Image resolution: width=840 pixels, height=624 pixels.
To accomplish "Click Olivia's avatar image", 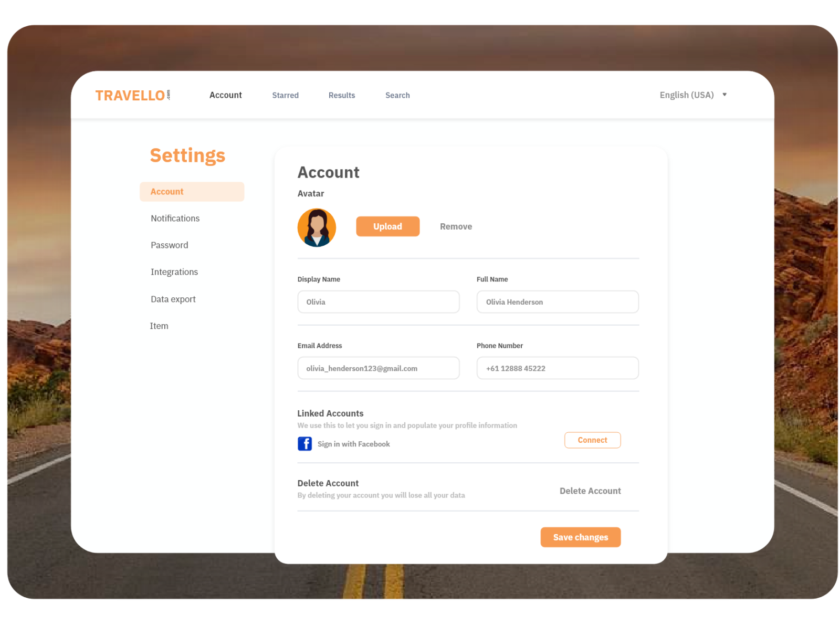I will (317, 227).
